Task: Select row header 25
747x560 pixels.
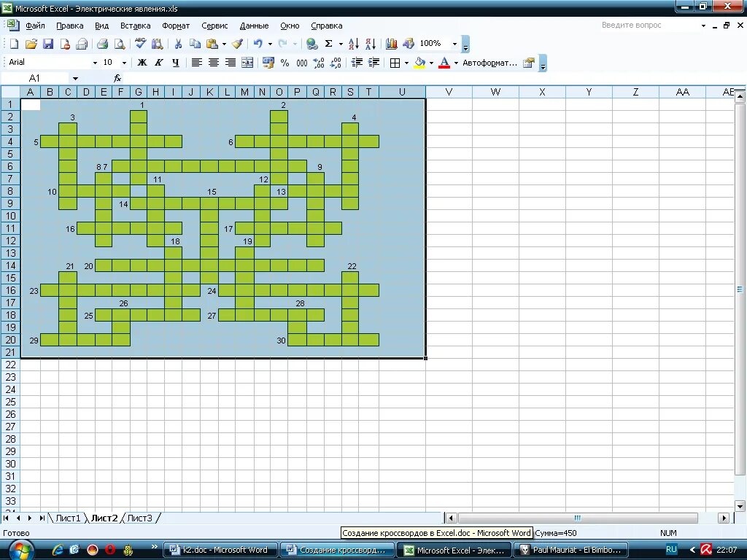Action: [10, 402]
